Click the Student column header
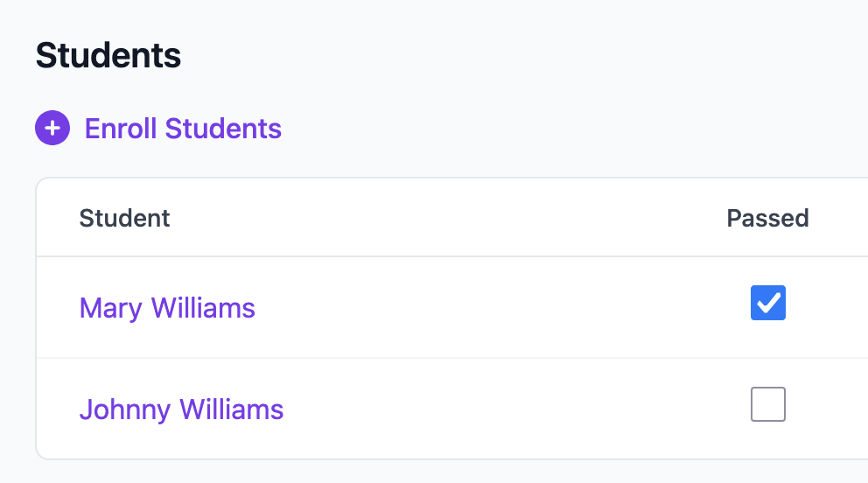This screenshot has height=483, width=868. pyautogui.click(x=124, y=218)
